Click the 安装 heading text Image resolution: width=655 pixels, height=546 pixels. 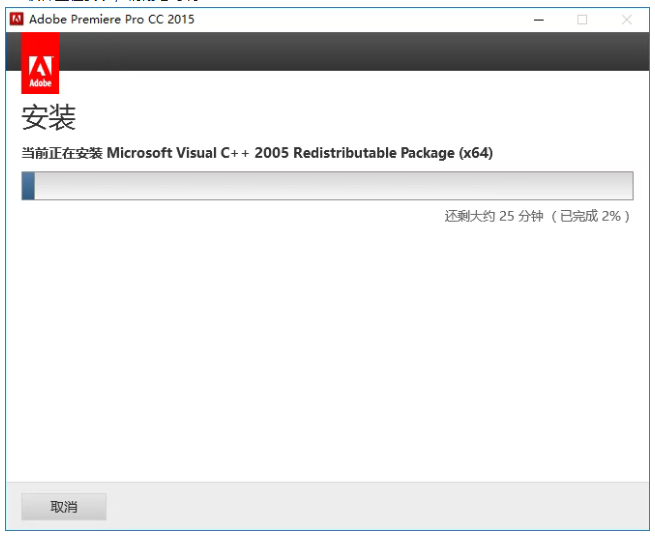point(48,118)
